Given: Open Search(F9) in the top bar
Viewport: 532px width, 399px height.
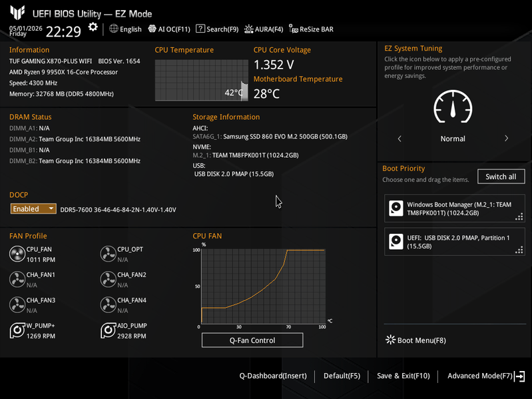Looking at the screenshot, I should (217, 29).
